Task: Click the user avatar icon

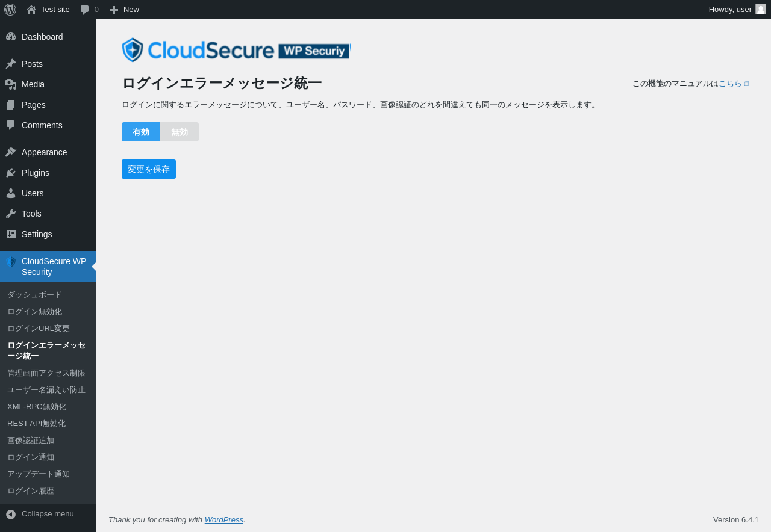Action: [761, 9]
